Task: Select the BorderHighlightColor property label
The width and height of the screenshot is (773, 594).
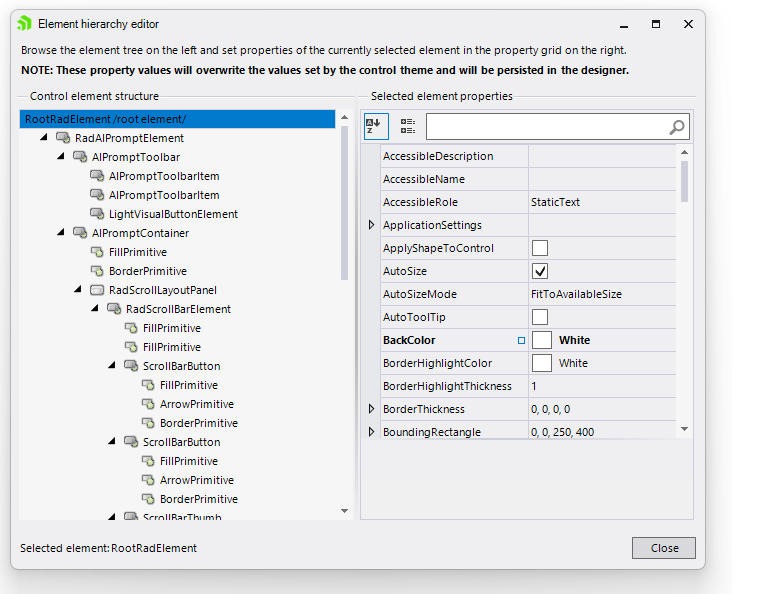Action: tap(437, 363)
